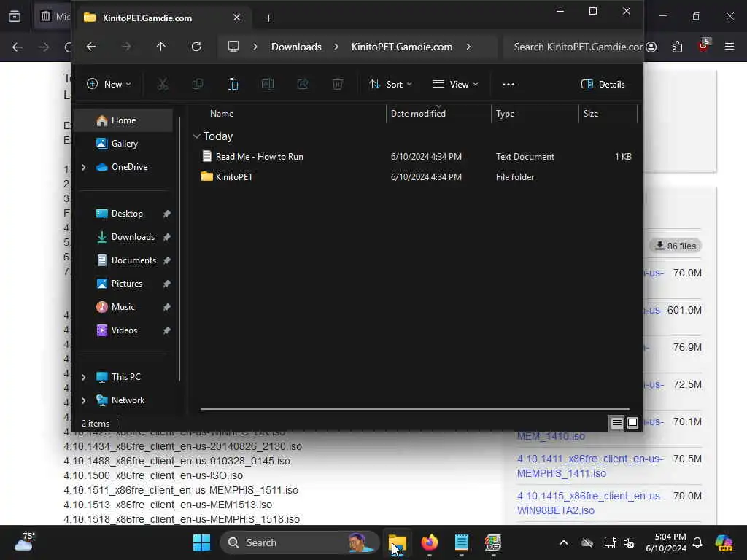Open the New dropdown menu
This screenshot has height=560, width=747.
click(109, 85)
